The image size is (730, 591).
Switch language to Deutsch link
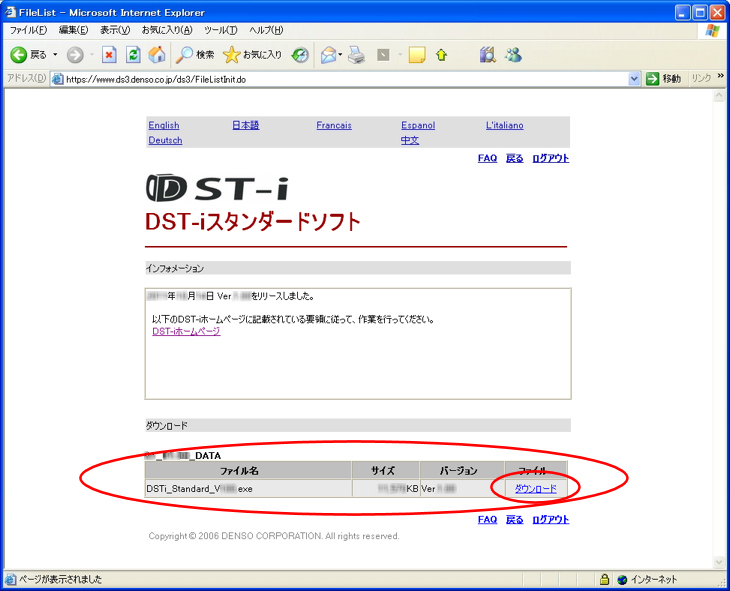(165, 140)
